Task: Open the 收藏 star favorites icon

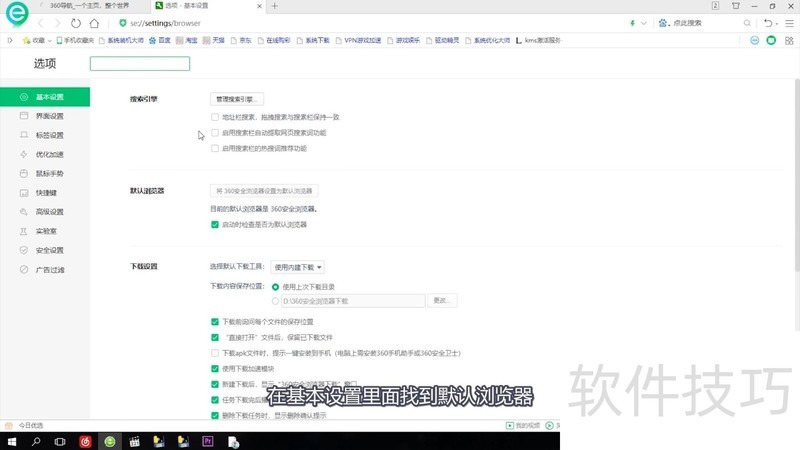Action: point(27,40)
